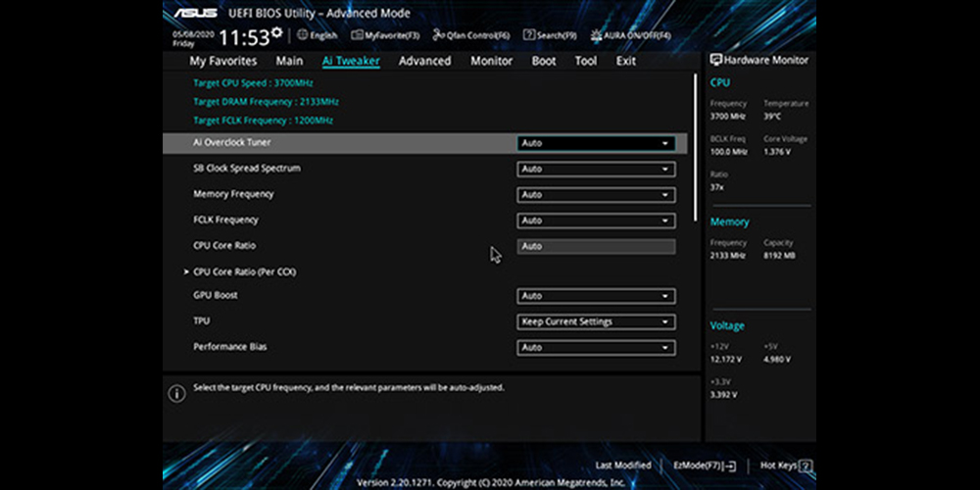980x490 pixels.
Task: Open the English language selector
Action: (x=317, y=35)
